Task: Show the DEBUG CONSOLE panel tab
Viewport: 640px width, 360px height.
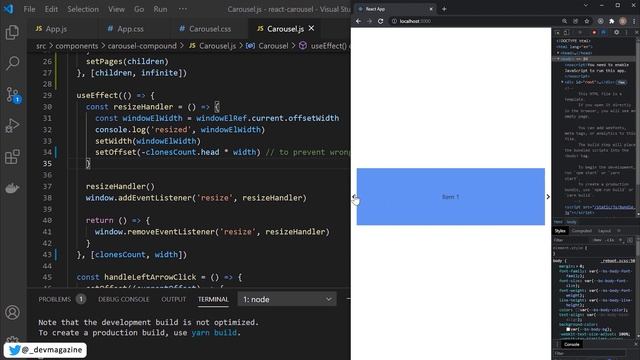Action: 124,299
